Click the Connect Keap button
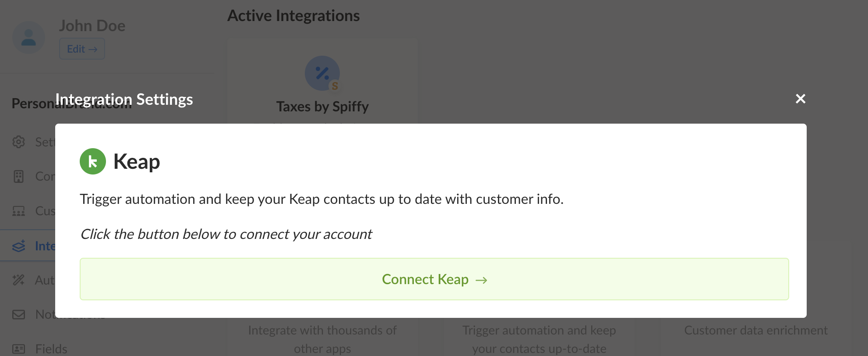Screen dimensions: 868x356 (434, 279)
